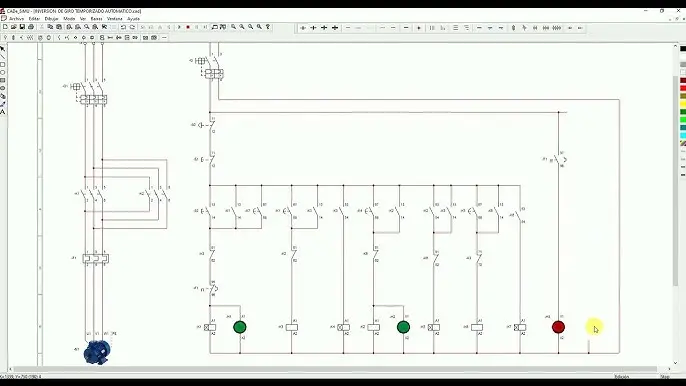Viewport: 686px width, 386px height.
Task: Click the Help question mark icon
Action: pos(268,27)
